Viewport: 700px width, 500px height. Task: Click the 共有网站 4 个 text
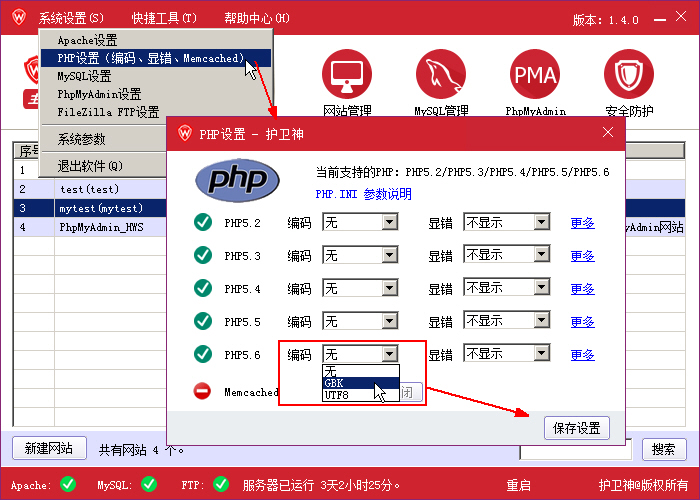[x=142, y=450]
